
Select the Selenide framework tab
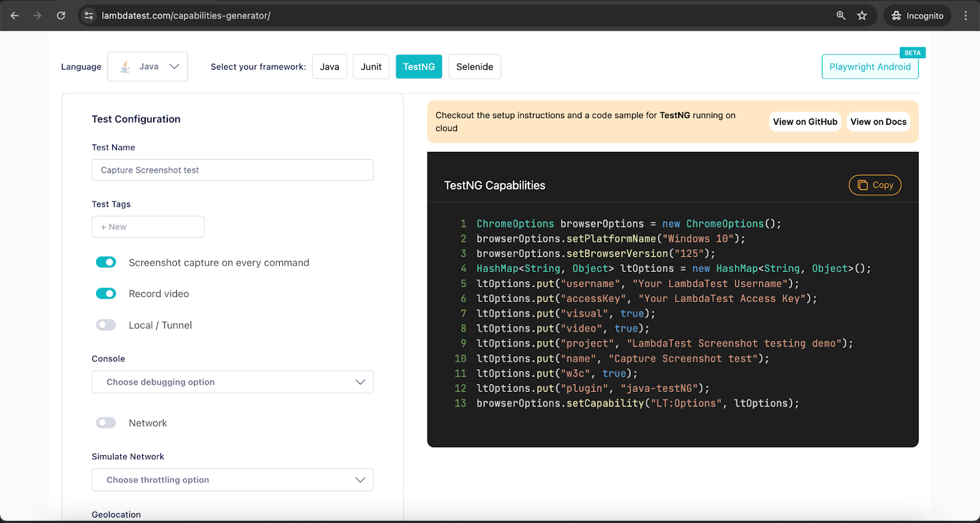coord(474,67)
